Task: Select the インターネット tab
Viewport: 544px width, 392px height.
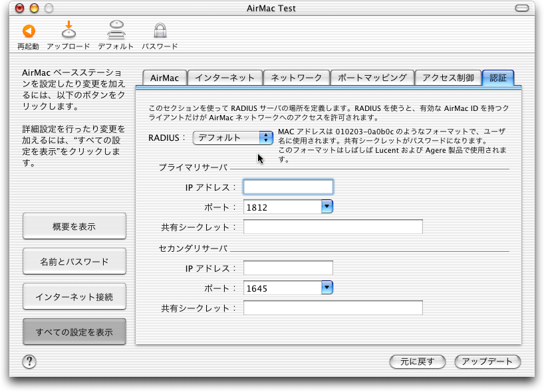Action: [x=225, y=78]
